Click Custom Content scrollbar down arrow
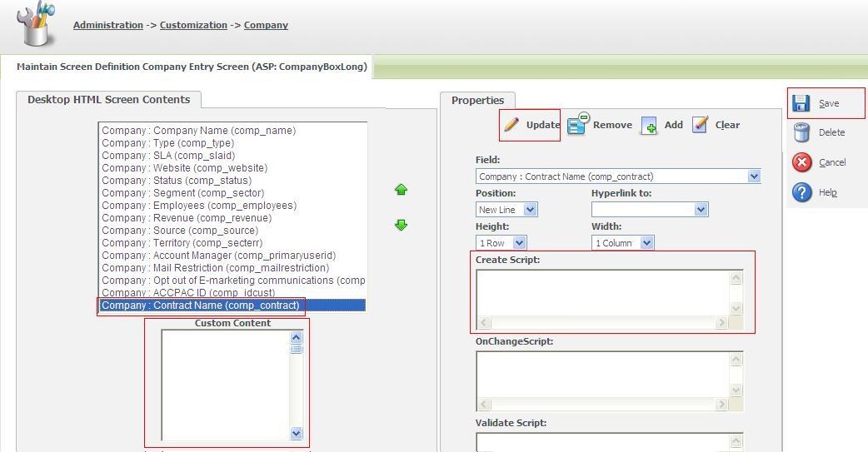Screen dimensions: 868x452 tap(297, 433)
